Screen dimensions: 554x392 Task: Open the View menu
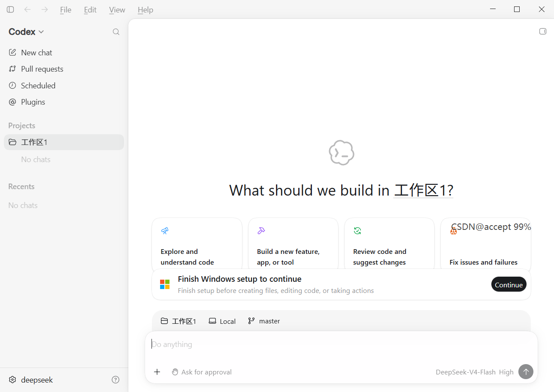tap(117, 9)
